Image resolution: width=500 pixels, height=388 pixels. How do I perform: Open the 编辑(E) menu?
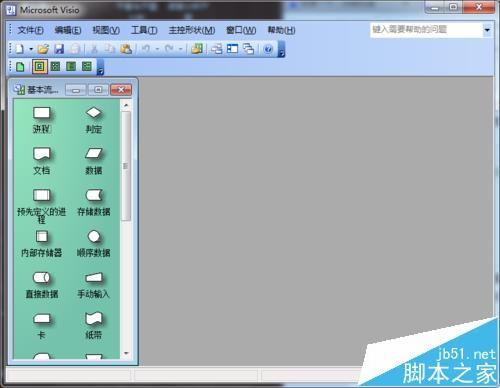click(x=68, y=30)
